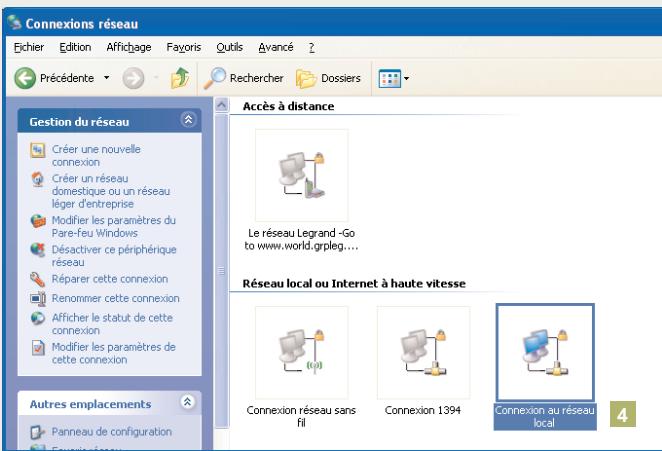
Task: Click the greyed-out forward arrow icon
Action: coord(133,78)
